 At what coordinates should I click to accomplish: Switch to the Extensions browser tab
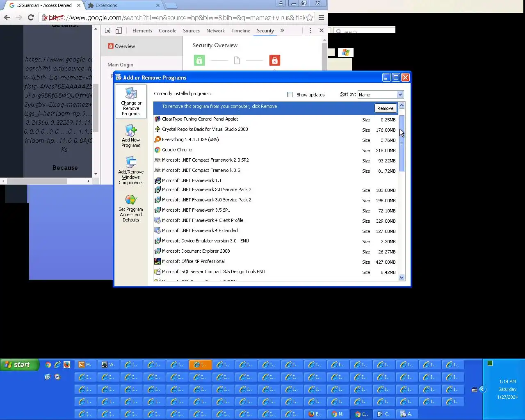[x=124, y=5]
